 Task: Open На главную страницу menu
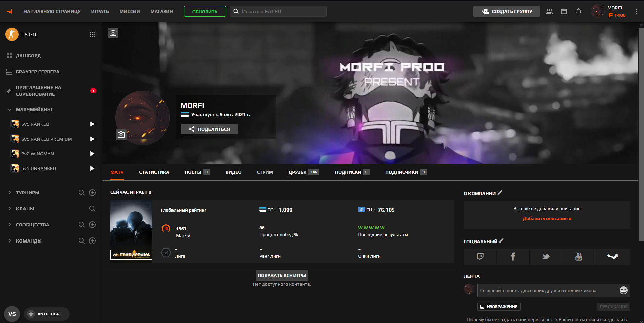52,11
